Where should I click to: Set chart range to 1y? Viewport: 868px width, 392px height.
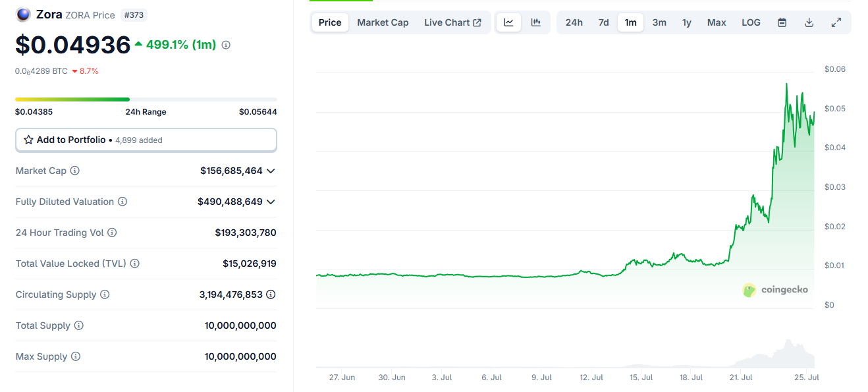(687, 22)
